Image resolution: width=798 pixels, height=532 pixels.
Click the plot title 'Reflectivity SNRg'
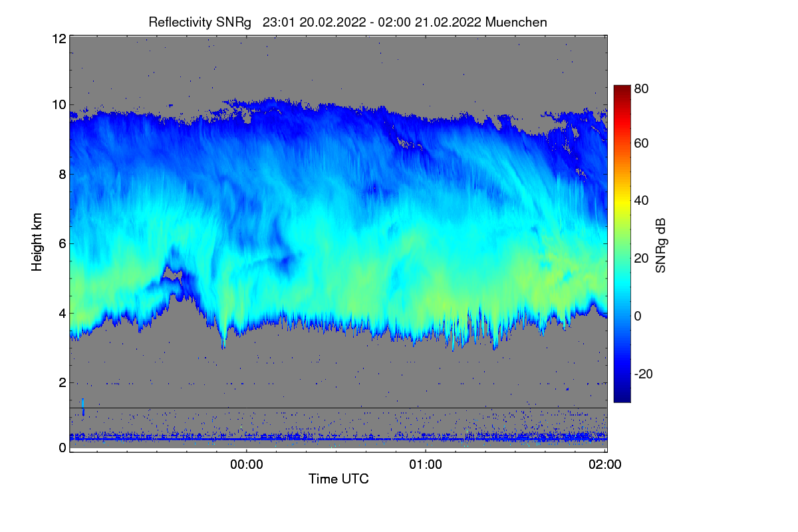199,22
